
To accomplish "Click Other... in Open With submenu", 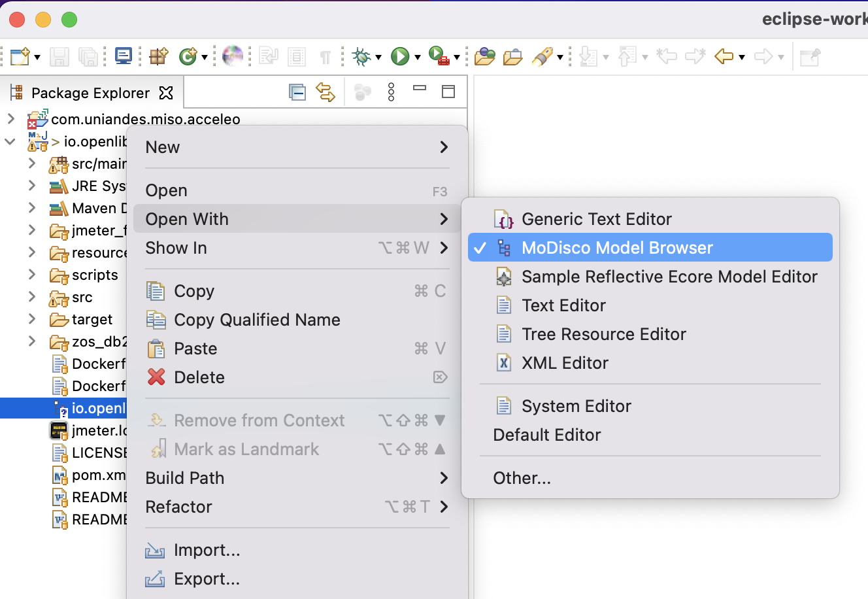I will tap(650, 478).
